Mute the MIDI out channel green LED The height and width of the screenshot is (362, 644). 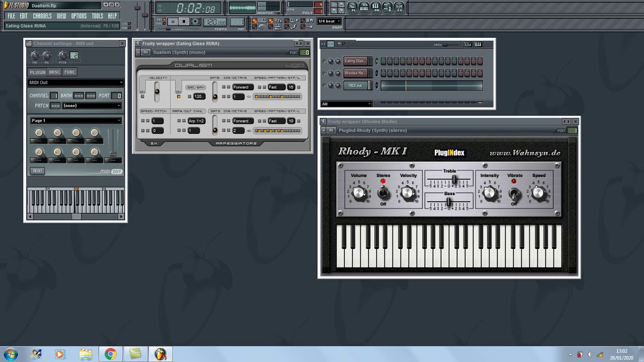(x=324, y=85)
